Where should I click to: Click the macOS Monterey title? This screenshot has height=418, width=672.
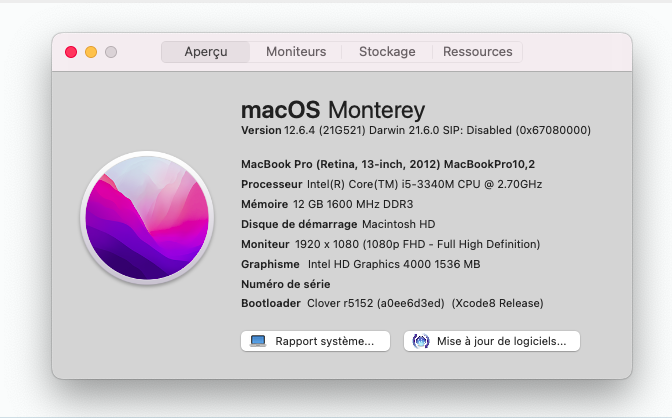pos(333,110)
